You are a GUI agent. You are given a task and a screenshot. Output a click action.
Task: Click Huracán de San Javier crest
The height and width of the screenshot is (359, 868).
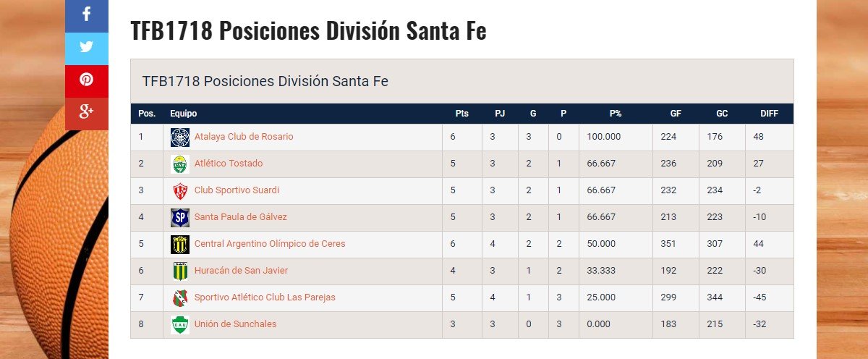179,271
